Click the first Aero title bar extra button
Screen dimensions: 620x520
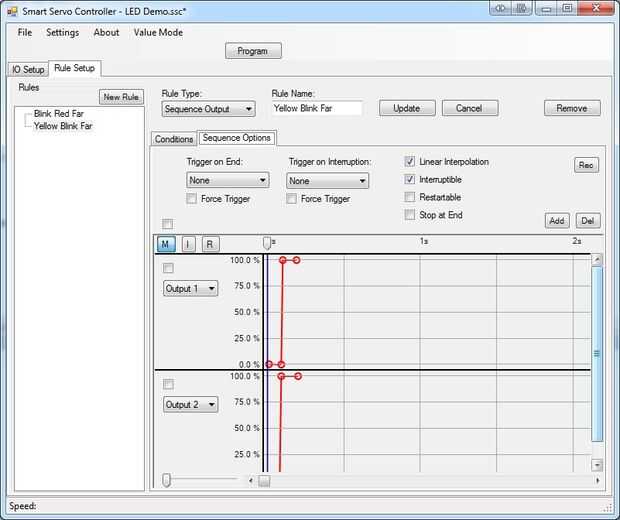pyautogui.click(x=500, y=8)
